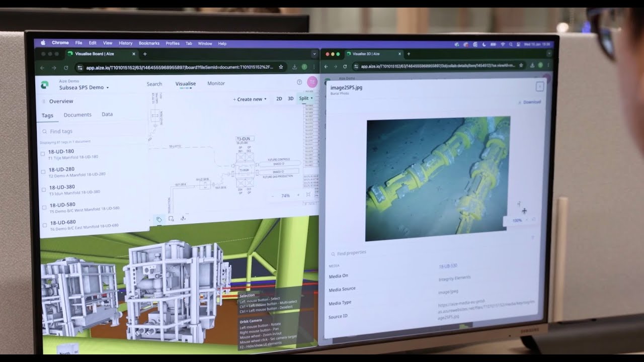
Task: Check the 18-UD-380 tag checkbox
Action: [44, 190]
